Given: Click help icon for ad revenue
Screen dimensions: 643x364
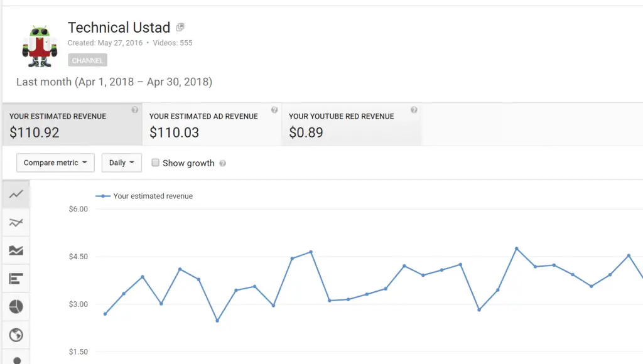Looking at the screenshot, I should [x=274, y=110].
